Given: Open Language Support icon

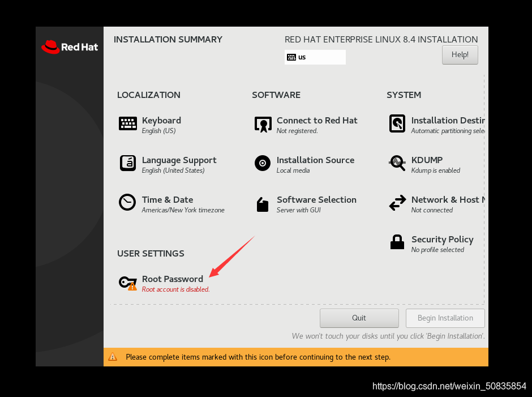Looking at the screenshot, I should 127,163.
